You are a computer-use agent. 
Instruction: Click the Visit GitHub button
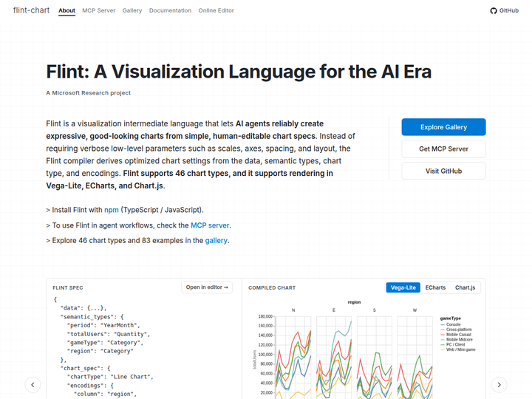[443, 171]
